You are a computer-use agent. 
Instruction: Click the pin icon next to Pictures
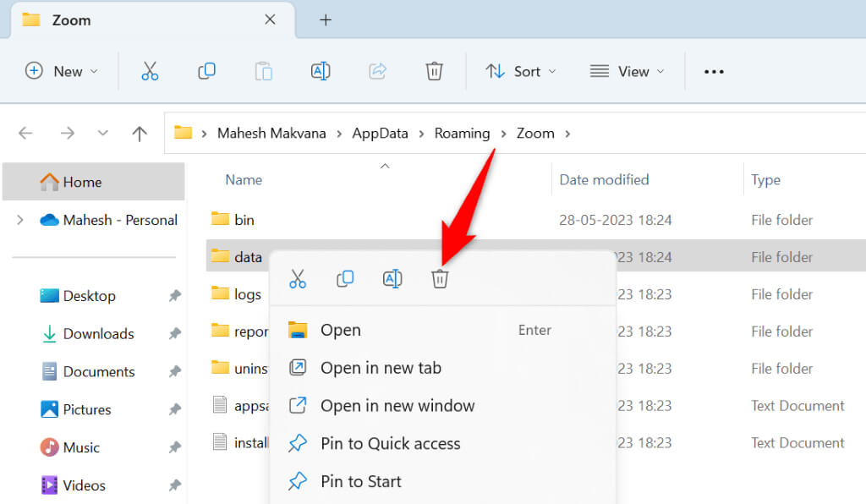tap(175, 409)
